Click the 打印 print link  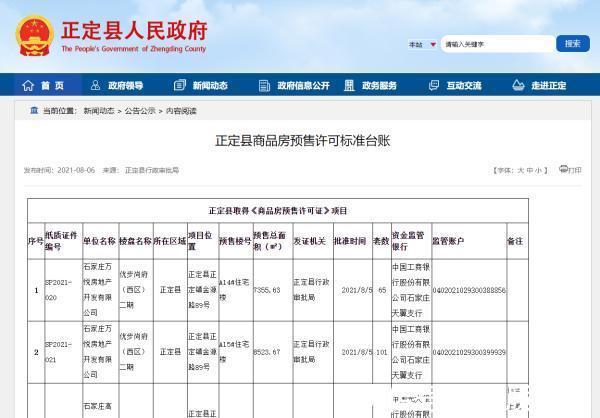tap(575, 170)
